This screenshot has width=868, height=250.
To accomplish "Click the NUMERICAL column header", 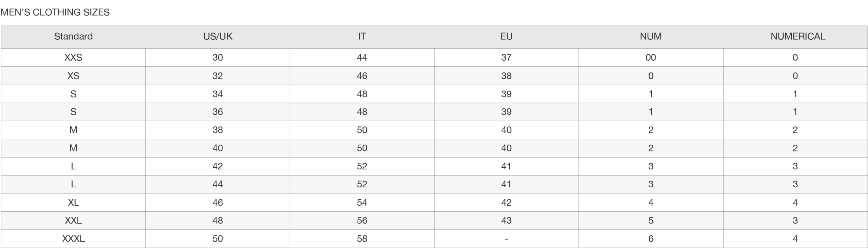I will point(798,36).
